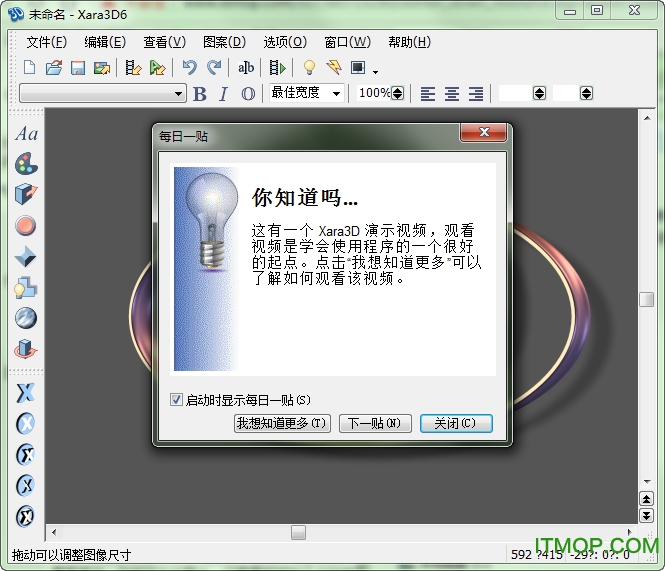Align text left
The image size is (665, 571).
428,94
